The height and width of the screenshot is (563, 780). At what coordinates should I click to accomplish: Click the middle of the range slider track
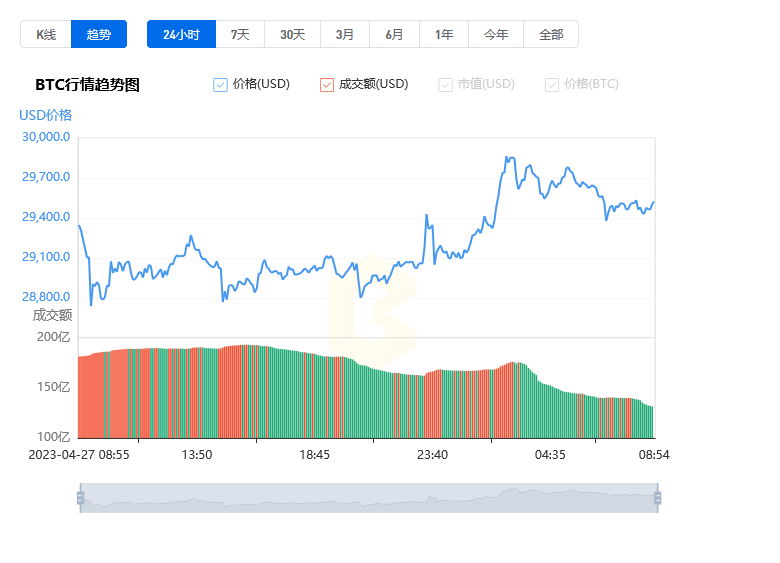coord(368,498)
